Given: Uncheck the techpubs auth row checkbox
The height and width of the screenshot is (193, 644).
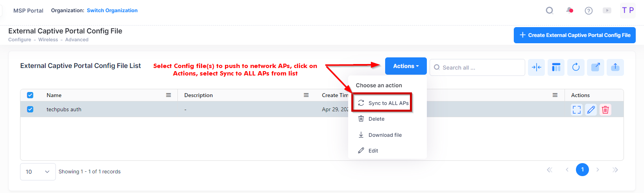Looking at the screenshot, I should (x=30, y=109).
